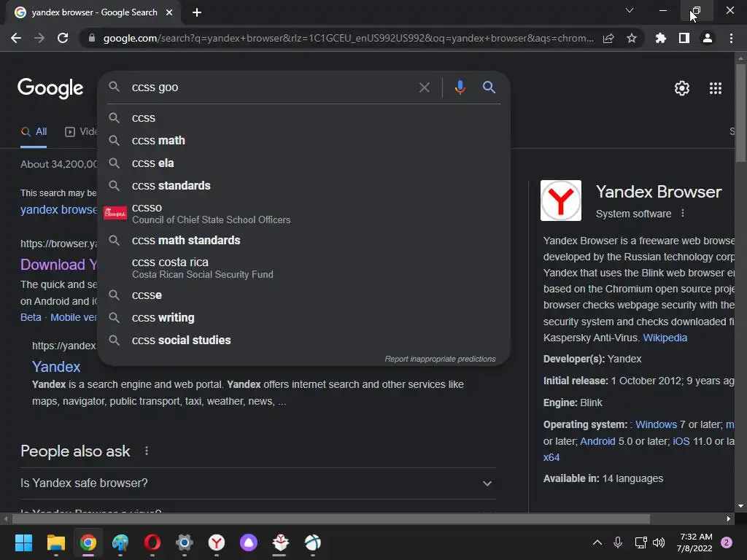Open options beside People also ask
Image resolution: width=747 pixels, height=560 pixels.
pos(146,451)
